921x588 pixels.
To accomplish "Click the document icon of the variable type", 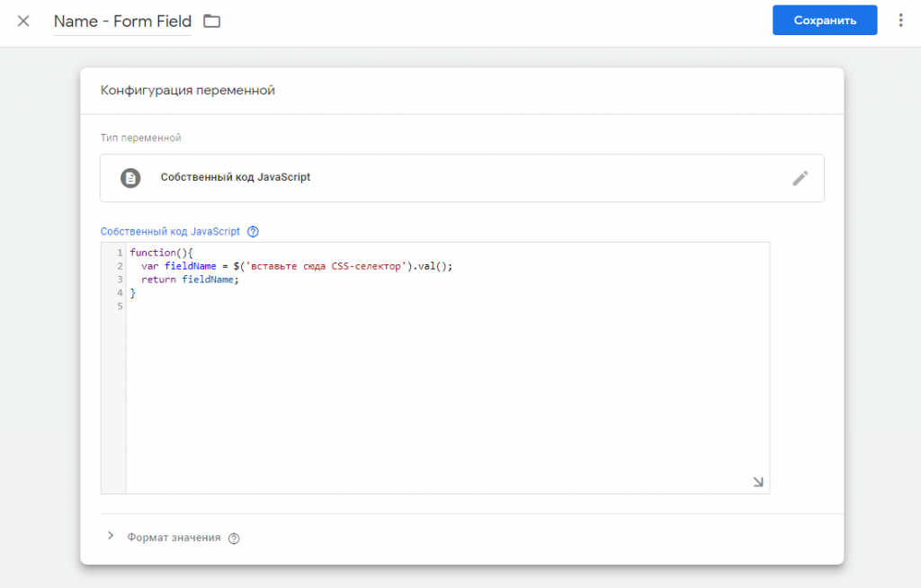I will 131,178.
